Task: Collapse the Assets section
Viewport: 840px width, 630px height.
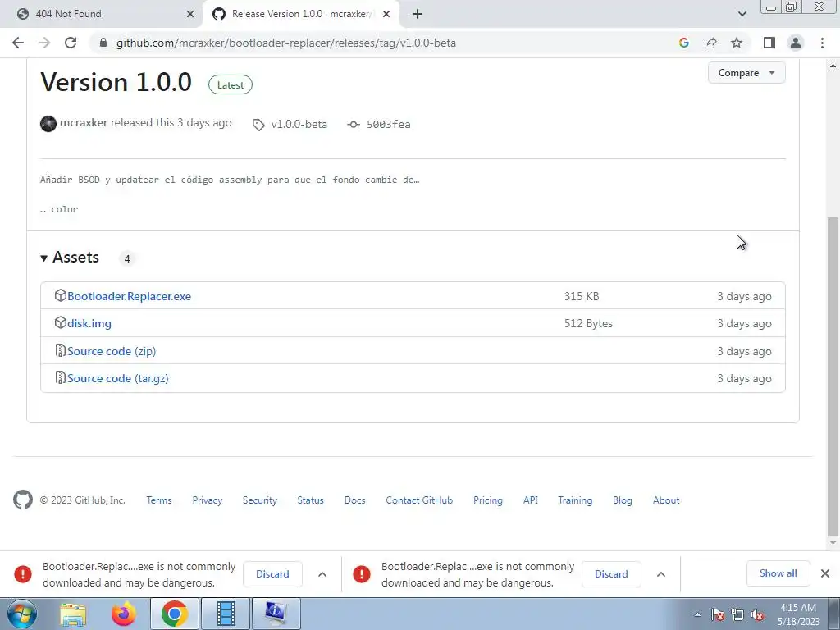Action: point(70,258)
